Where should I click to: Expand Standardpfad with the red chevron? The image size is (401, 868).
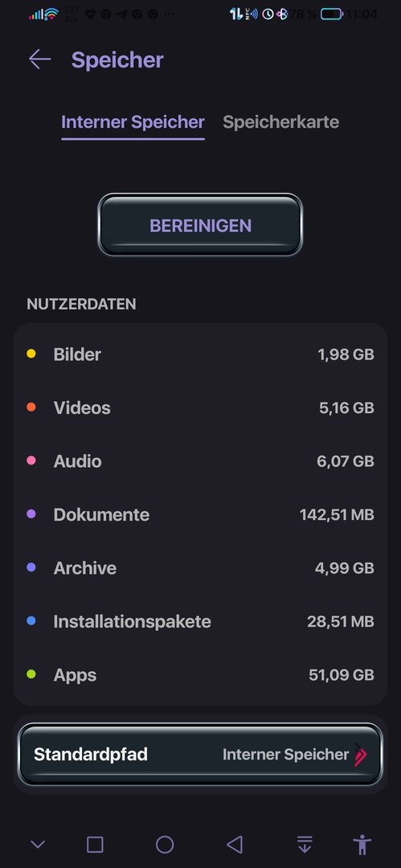click(360, 754)
